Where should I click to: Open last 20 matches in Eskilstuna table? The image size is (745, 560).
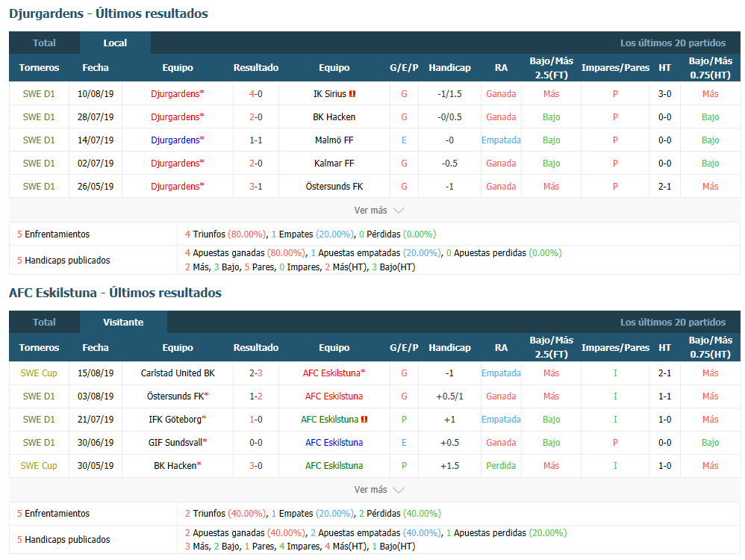click(673, 323)
